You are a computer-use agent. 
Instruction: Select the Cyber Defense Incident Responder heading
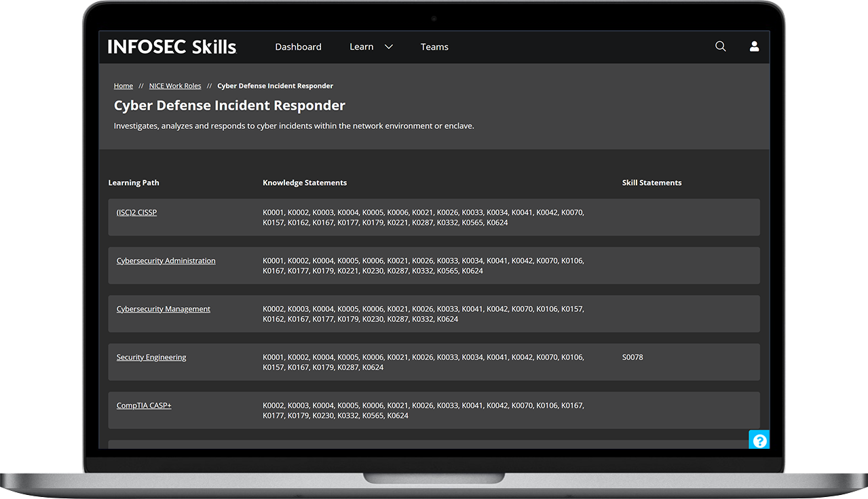229,105
